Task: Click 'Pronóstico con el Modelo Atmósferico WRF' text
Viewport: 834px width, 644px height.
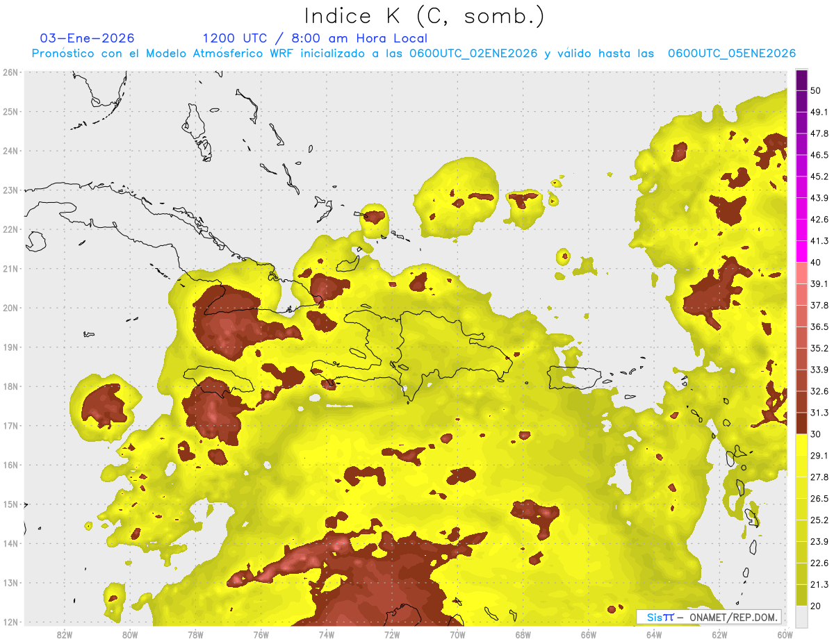Action: tap(163, 53)
